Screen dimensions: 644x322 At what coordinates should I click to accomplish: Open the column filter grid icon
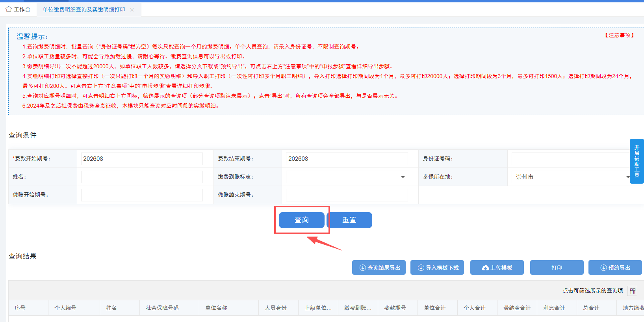633,291
